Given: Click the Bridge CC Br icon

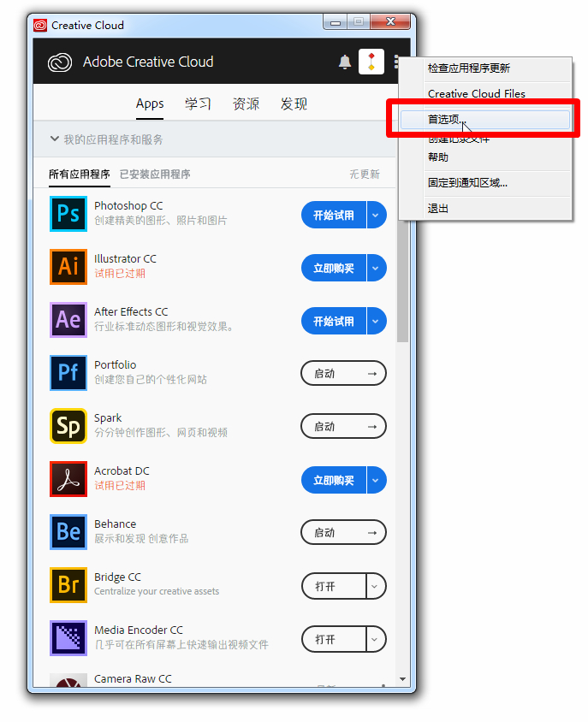Looking at the screenshot, I should pos(68,585).
